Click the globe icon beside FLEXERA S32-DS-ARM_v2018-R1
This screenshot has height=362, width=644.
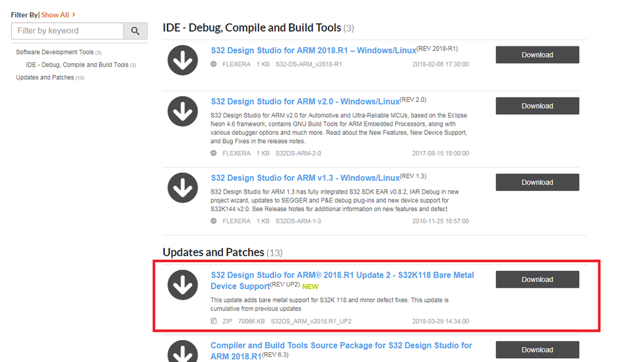(x=213, y=64)
